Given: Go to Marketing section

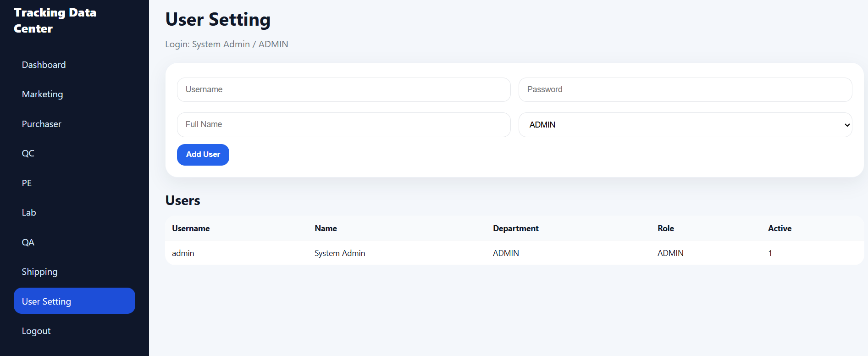Looking at the screenshot, I should 74,94.
